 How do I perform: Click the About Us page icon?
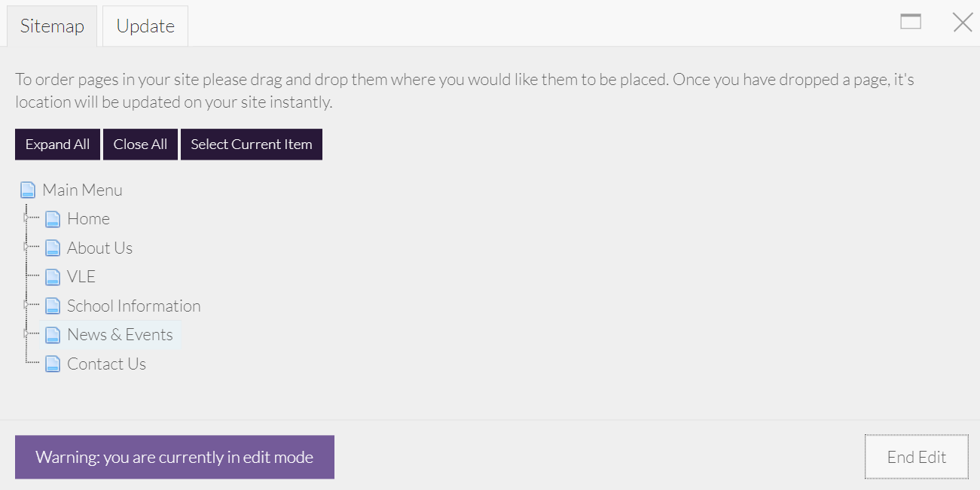tap(53, 248)
